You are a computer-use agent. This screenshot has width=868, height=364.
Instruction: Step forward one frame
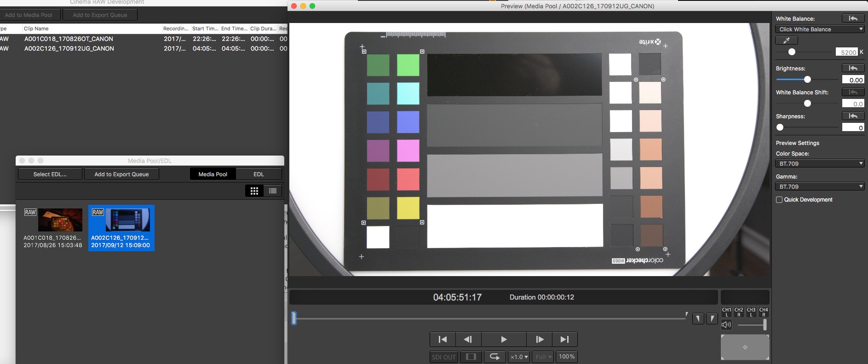(x=540, y=340)
